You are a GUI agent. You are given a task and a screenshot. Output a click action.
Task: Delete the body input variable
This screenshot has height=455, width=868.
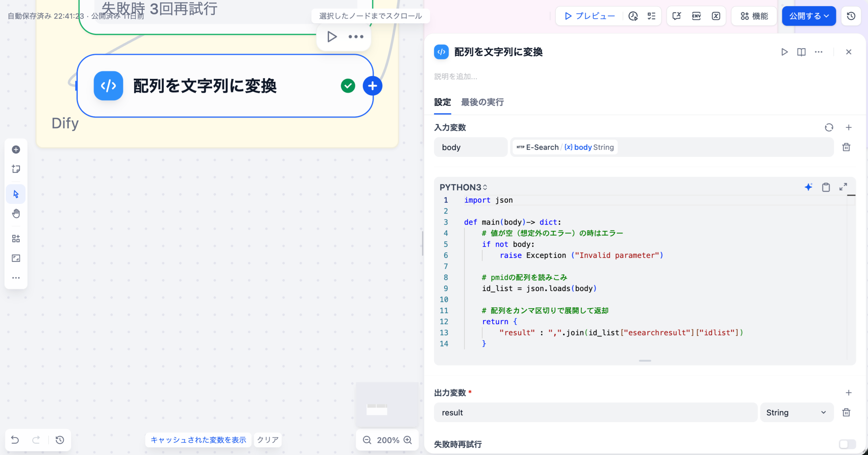pos(846,147)
